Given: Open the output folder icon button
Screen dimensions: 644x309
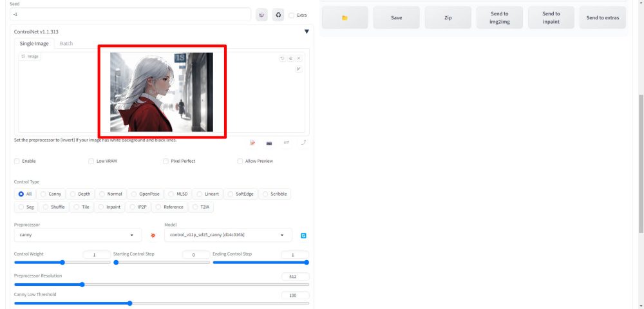Looking at the screenshot, I should coord(345,17).
